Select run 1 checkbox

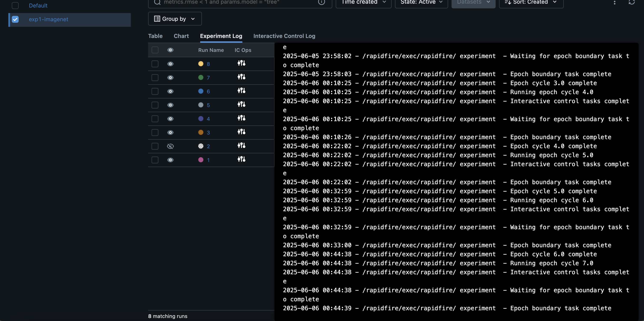coord(155,160)
